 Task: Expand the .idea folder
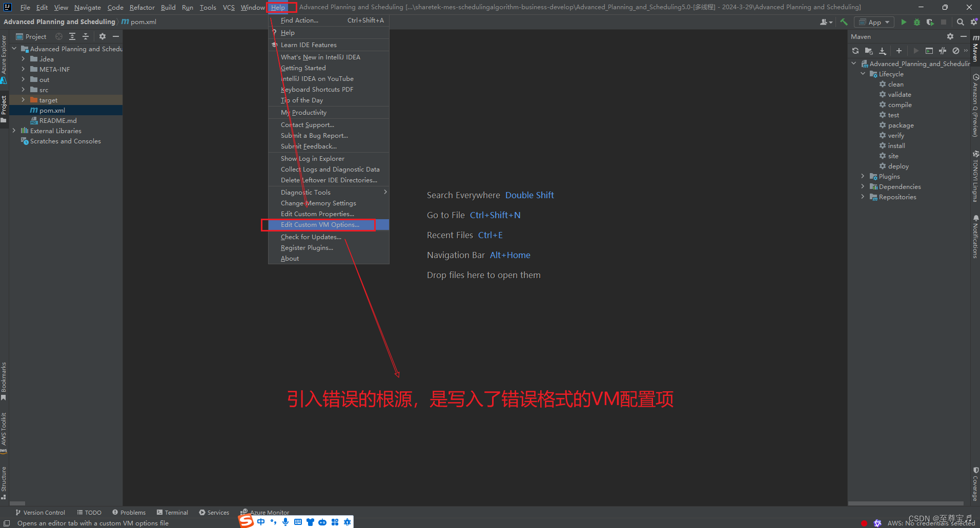[x=23, y=59]
